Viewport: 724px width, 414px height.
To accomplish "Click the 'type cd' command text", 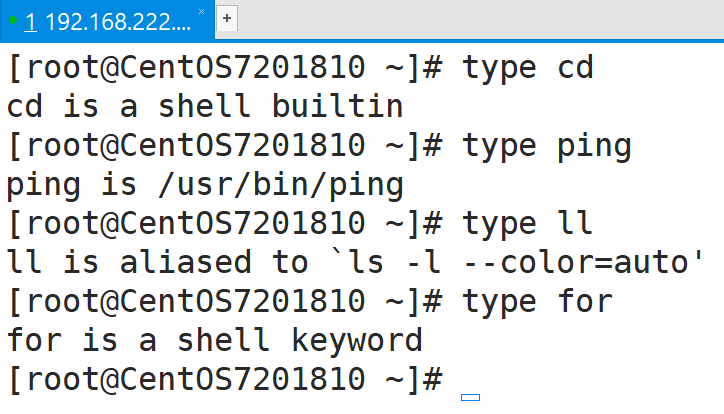I will (527, 68).
